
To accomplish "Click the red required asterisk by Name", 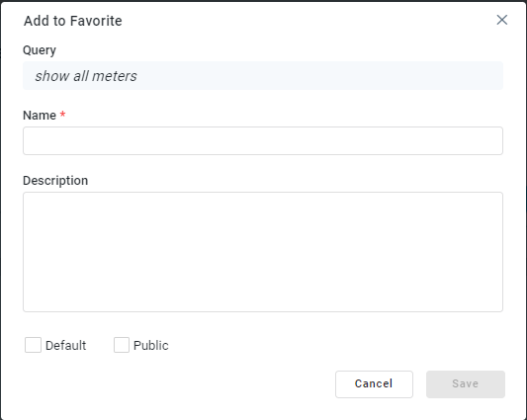I will pos(62,115).
